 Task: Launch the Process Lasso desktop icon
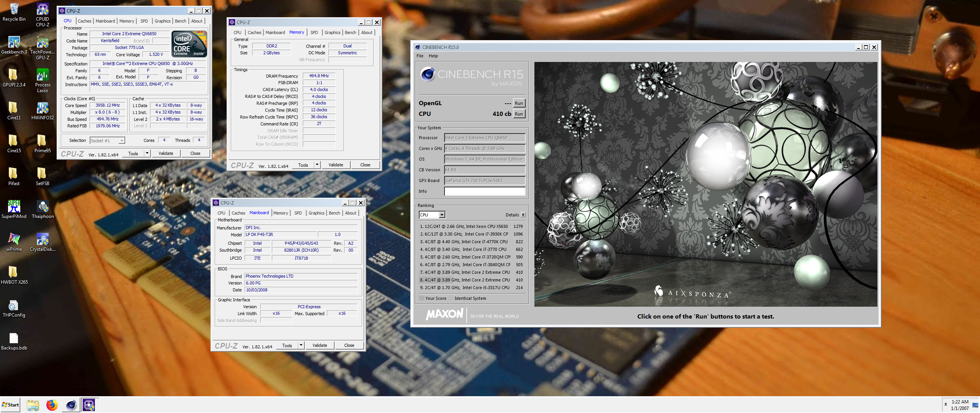point(42,81)
